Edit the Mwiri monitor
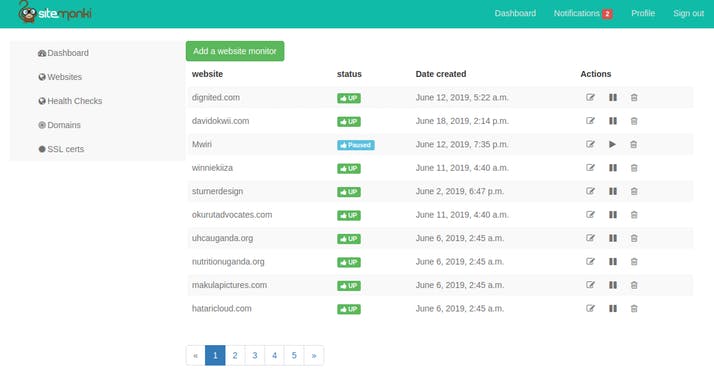Screen dimensions: 714x380 [590, 144]
